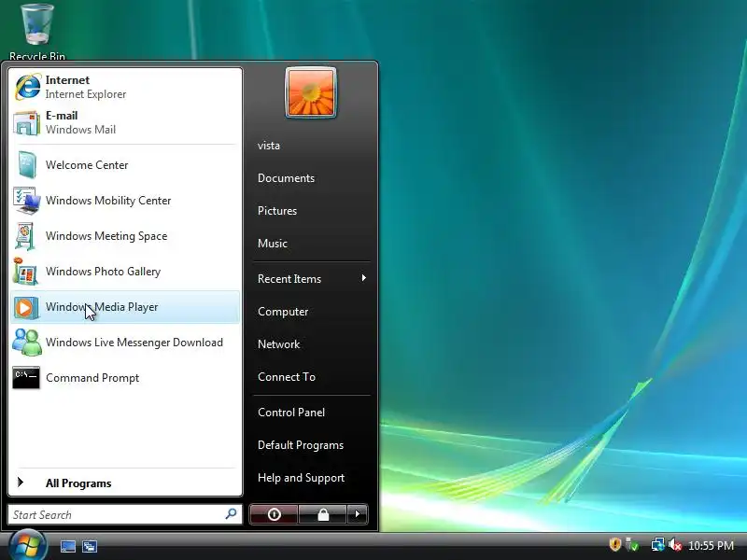This screenshot has width=747, height=560.
Task: Open Documents from the Start menu
Action: pyautogui.click(x=286, y=178)
